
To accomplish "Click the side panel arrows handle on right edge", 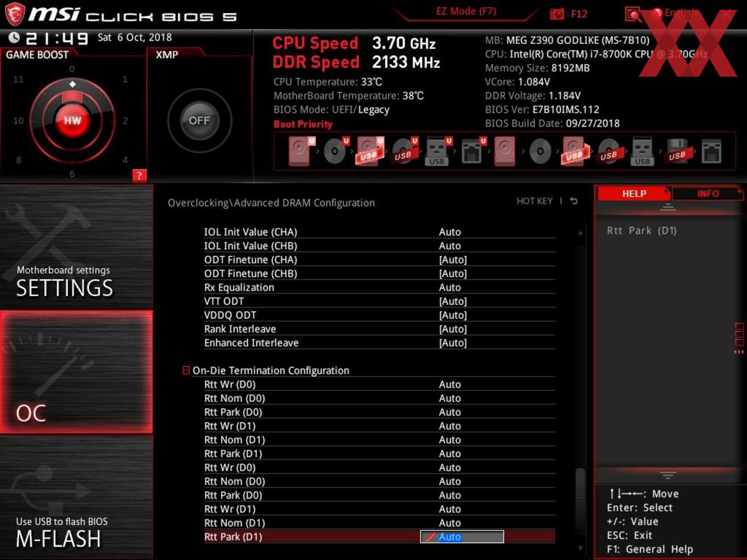I will pyautogui.click(x=739, y=339).
